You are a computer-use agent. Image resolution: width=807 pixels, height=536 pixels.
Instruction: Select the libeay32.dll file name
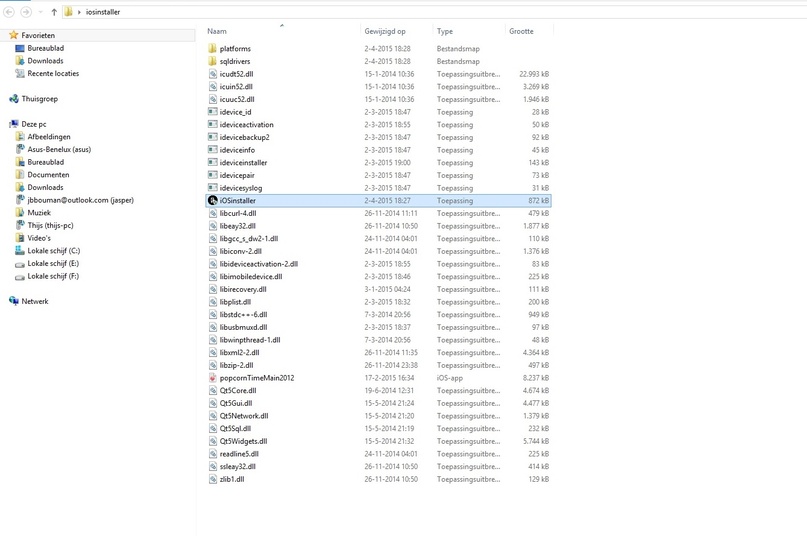(237, 226)
